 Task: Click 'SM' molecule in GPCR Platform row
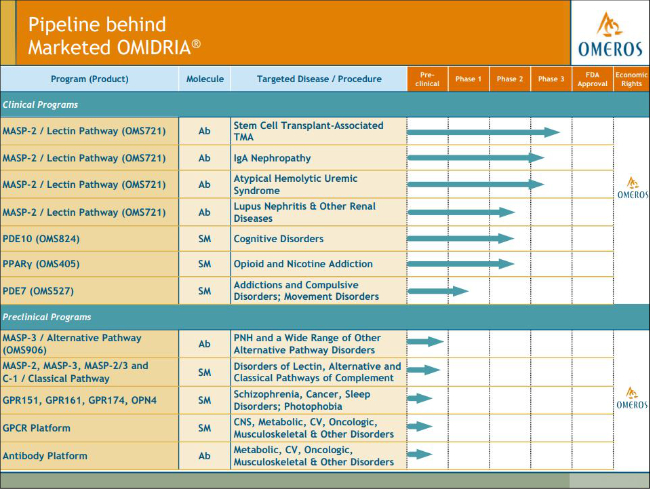pos(205,428)
